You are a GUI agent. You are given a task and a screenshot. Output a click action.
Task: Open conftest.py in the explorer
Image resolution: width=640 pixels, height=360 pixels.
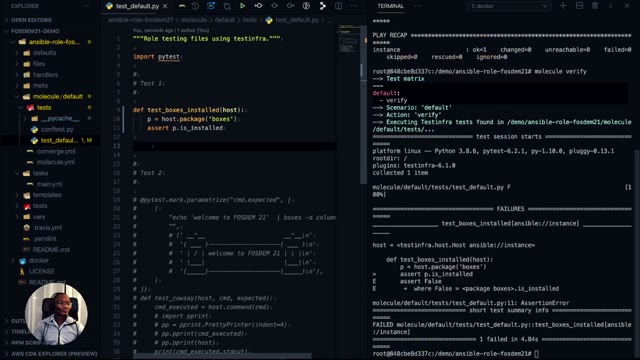click(x=57, y=129)
